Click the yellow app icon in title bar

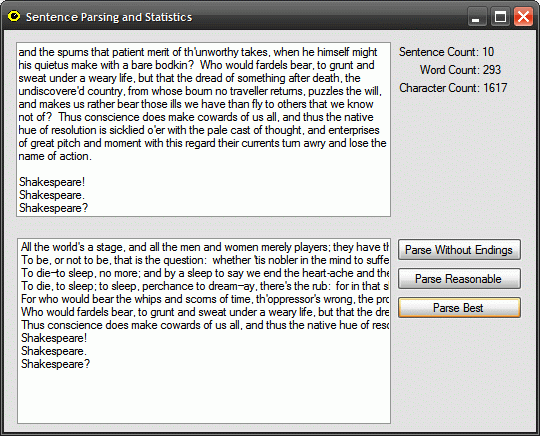(x=14, y=16)
